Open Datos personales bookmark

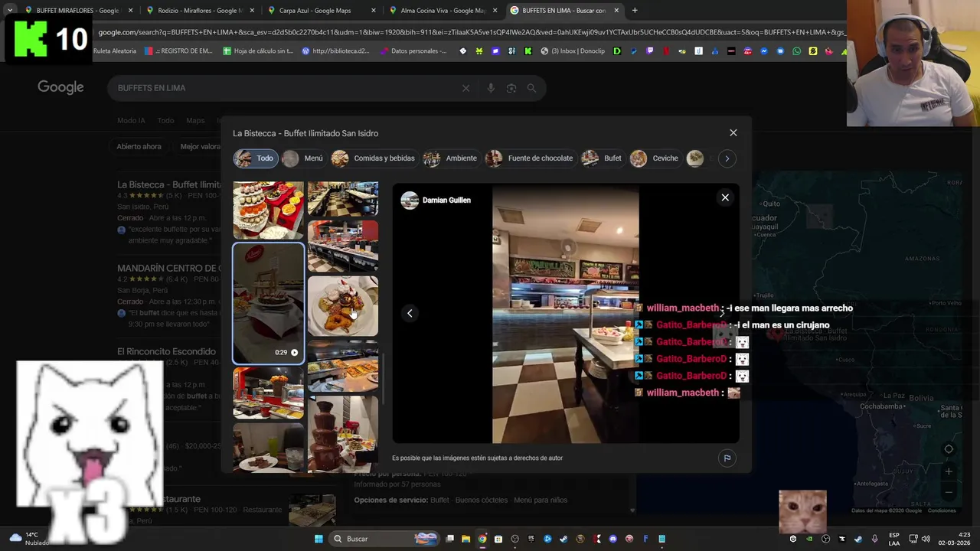[413, 51]
